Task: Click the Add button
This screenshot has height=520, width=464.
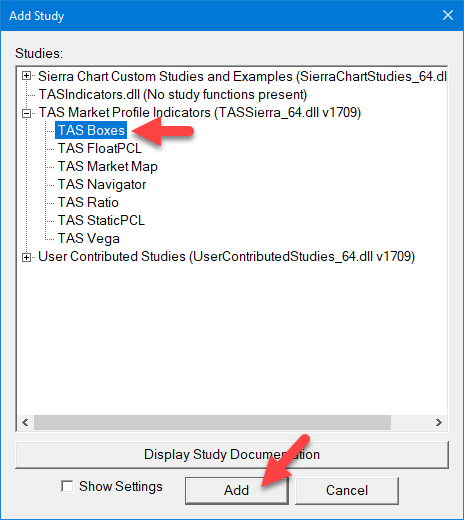Action: coord(237,490)
